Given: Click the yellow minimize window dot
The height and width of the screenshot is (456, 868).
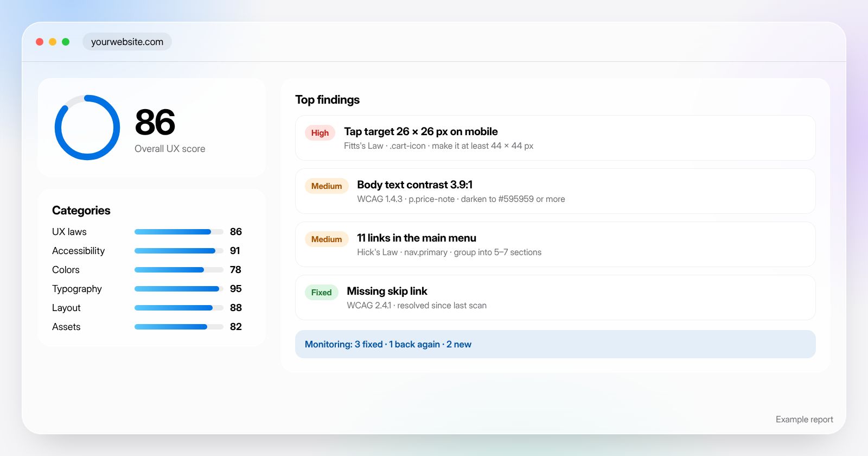Looking at the screenshot, I should point(53,42).
